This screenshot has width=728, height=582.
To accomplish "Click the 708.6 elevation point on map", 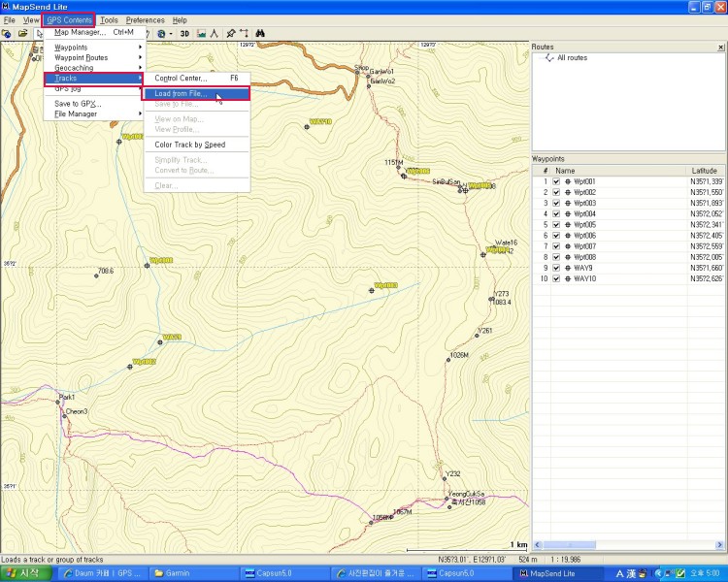I will (96, 275).
